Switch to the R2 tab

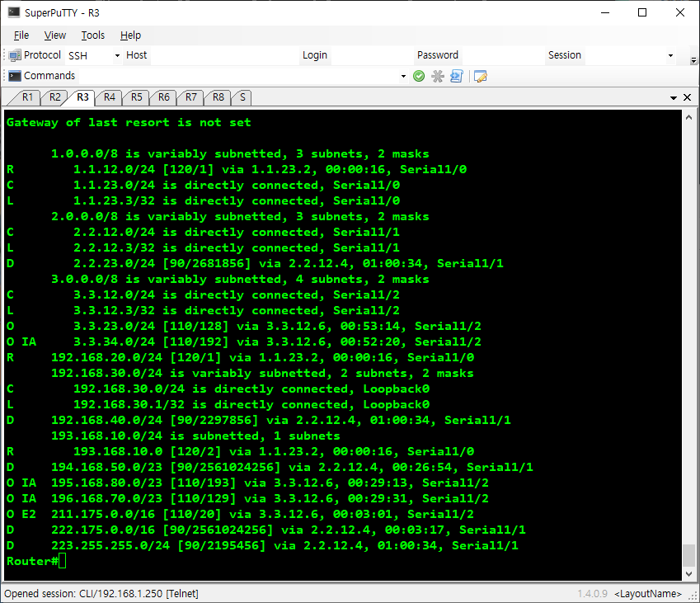click(54, 97)
